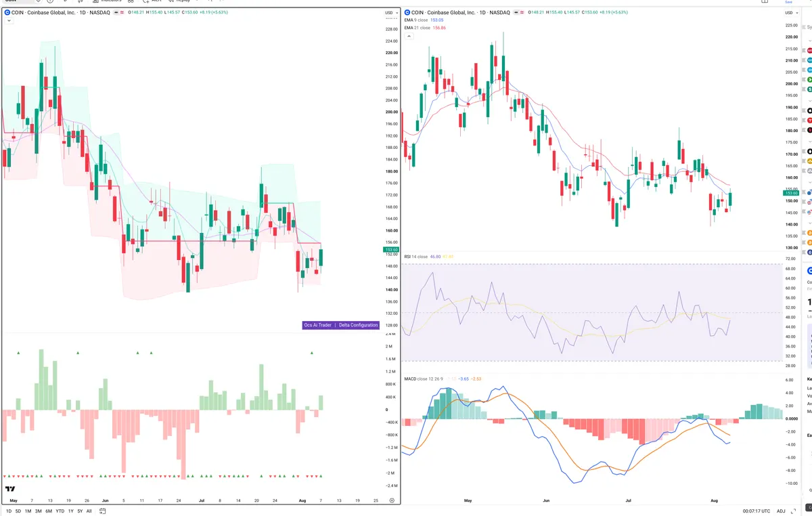Select the 5D time range
812x516 pixels.
pos(18,511)
